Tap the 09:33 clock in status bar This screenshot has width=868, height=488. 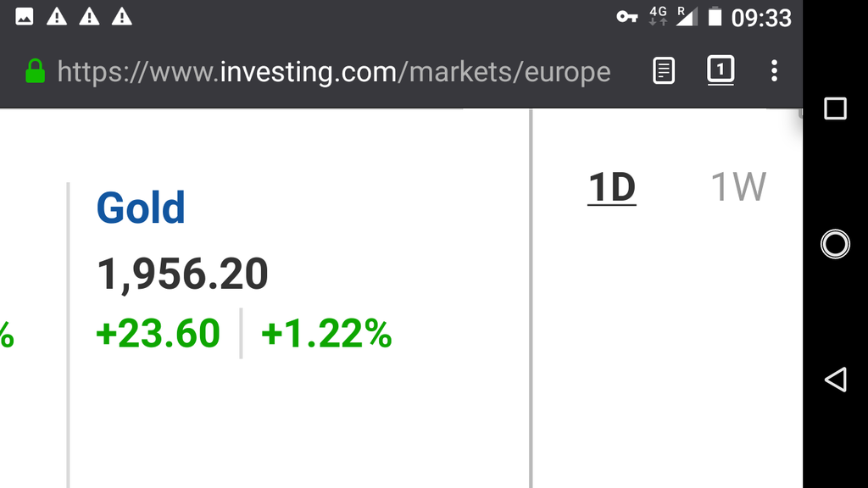pos(761,18)
